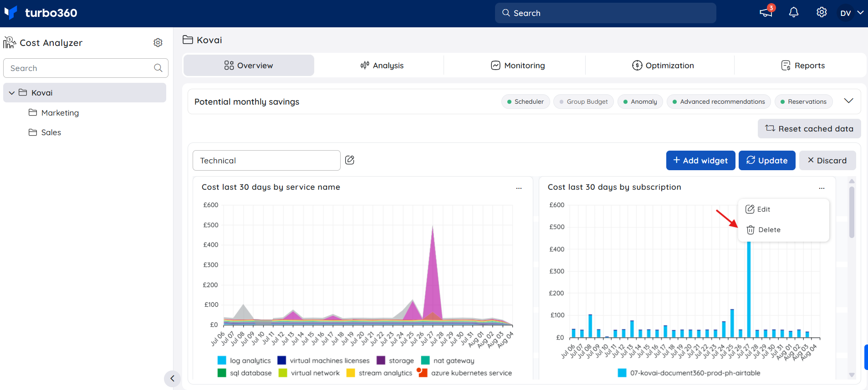Viewport: 868px width, 390px height.
Task: Click the Group Budget status chip
Action: click(584, 101)
